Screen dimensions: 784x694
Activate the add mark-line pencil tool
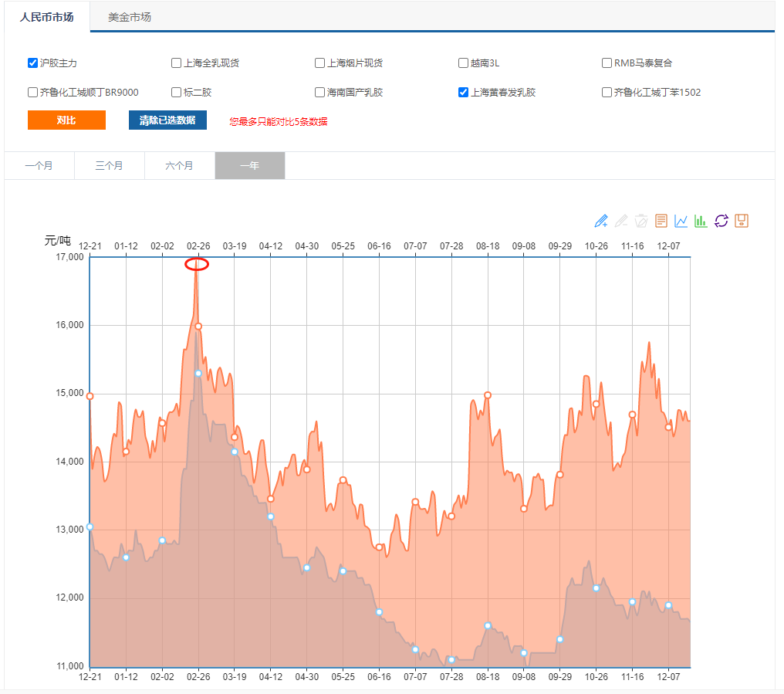tap(601, 221)
